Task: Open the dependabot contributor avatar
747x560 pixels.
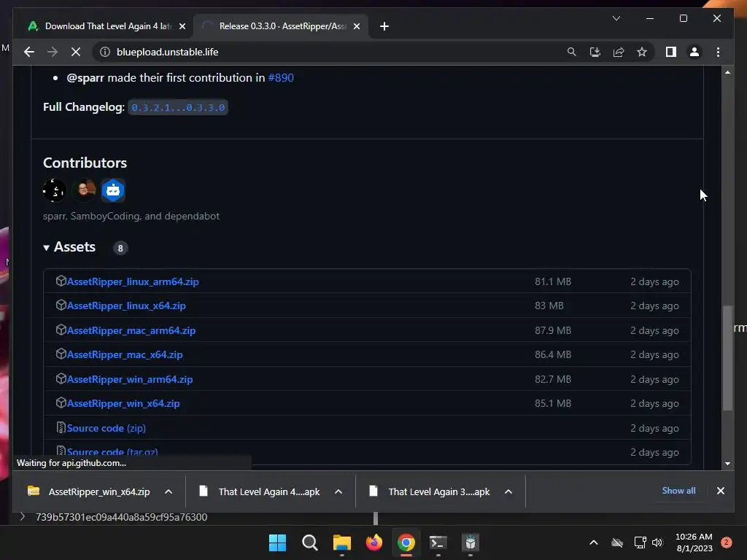Action: 113,190
